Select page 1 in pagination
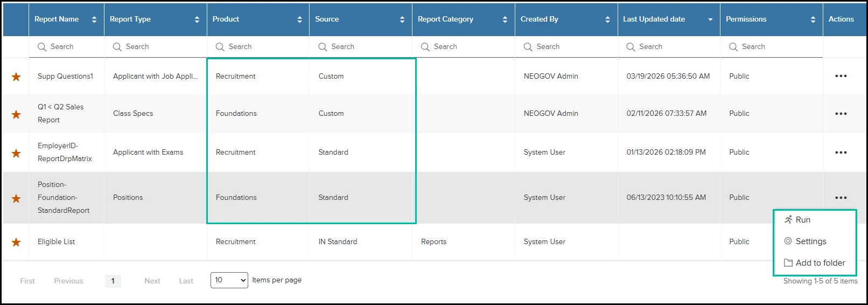This screenshot has width=868, height=305. [x=113, y=281]
